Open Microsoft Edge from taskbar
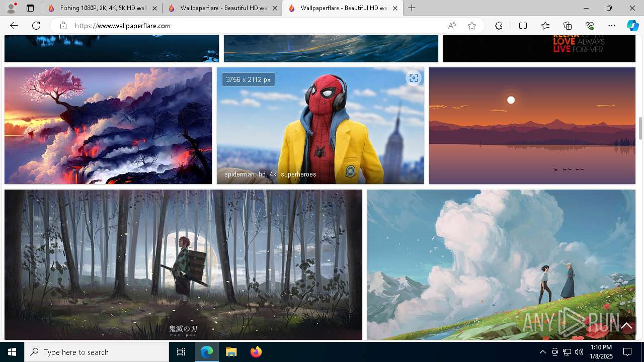Screen dimensions: 644x362 (x=207, y=352)
